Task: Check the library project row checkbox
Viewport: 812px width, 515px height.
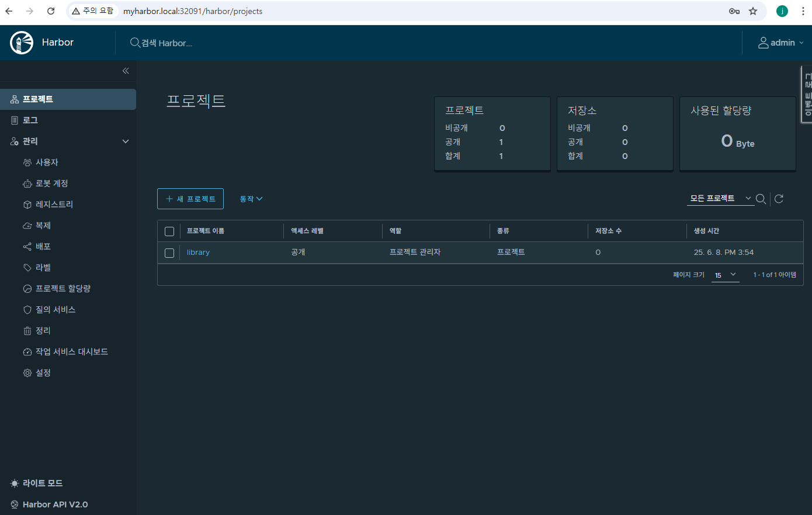Action: point(169,253)
